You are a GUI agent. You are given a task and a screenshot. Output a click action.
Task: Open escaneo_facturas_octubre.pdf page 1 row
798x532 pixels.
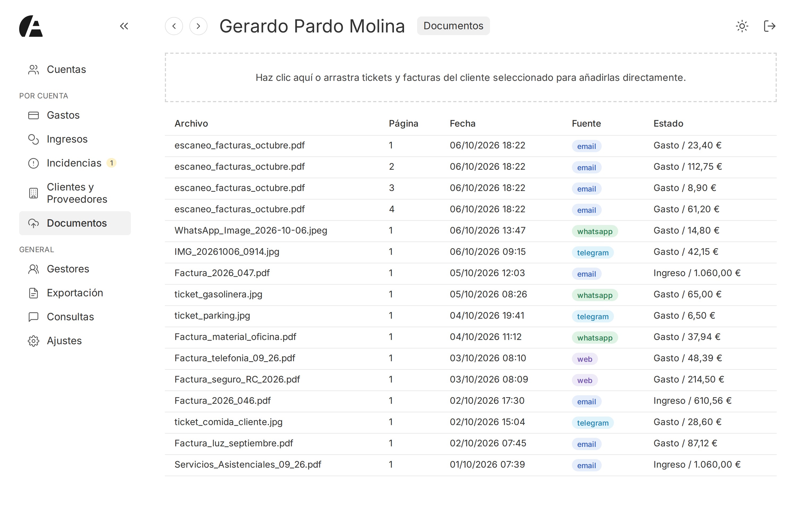[x=471, y=146]
